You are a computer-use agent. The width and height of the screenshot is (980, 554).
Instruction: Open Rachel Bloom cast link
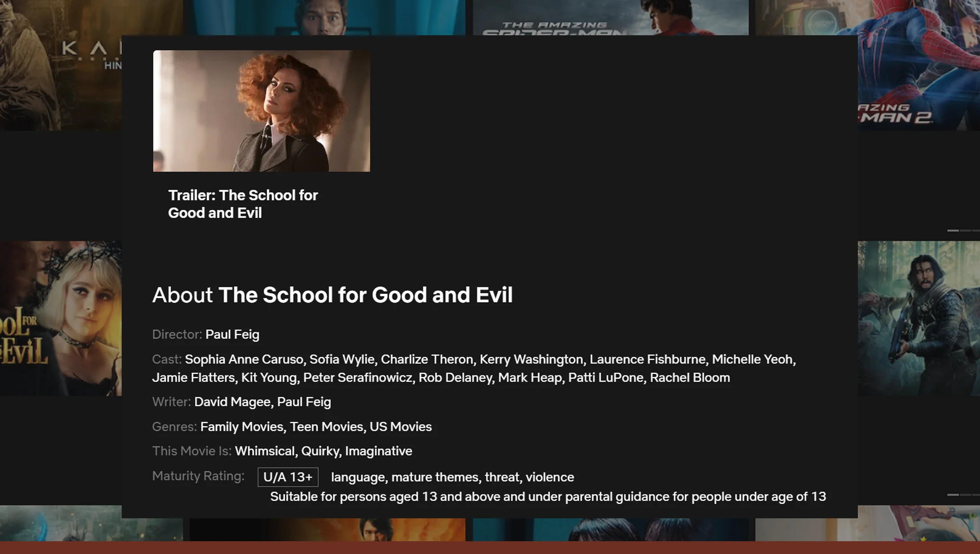[x=690, y=378]
